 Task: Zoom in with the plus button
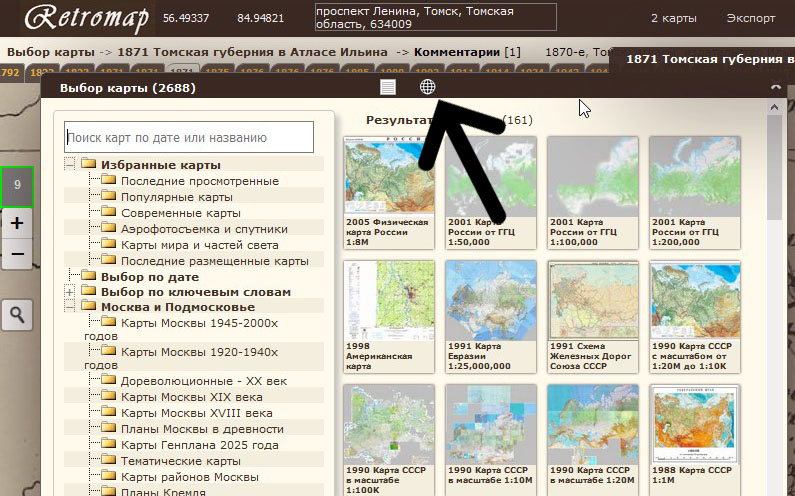[x=17, y=223]
